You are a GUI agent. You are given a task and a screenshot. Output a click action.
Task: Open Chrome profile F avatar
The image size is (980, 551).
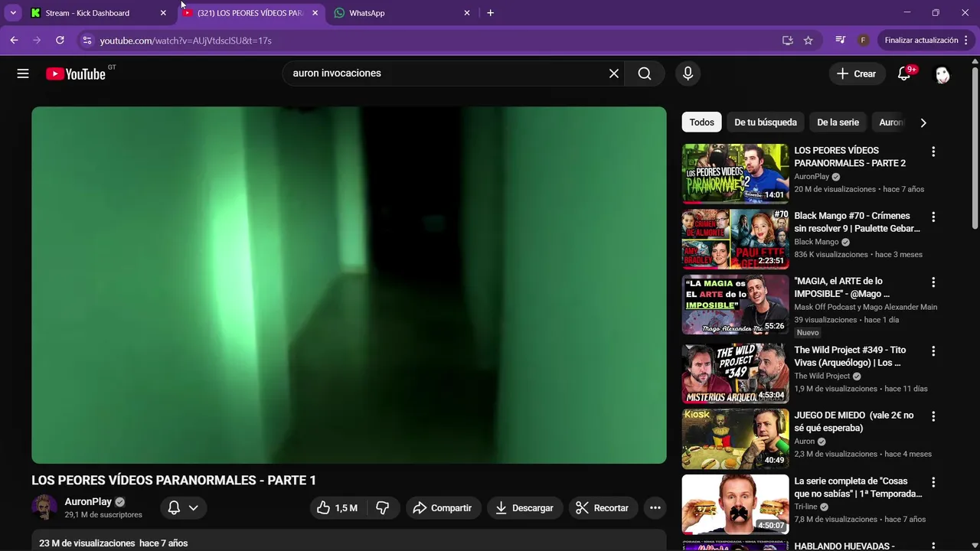point(863,41)
